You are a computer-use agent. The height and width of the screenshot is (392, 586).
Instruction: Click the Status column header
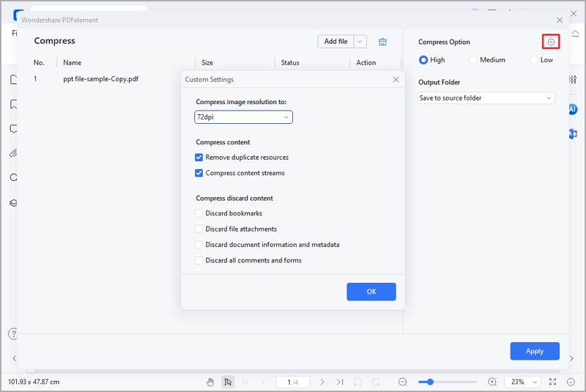290,62
